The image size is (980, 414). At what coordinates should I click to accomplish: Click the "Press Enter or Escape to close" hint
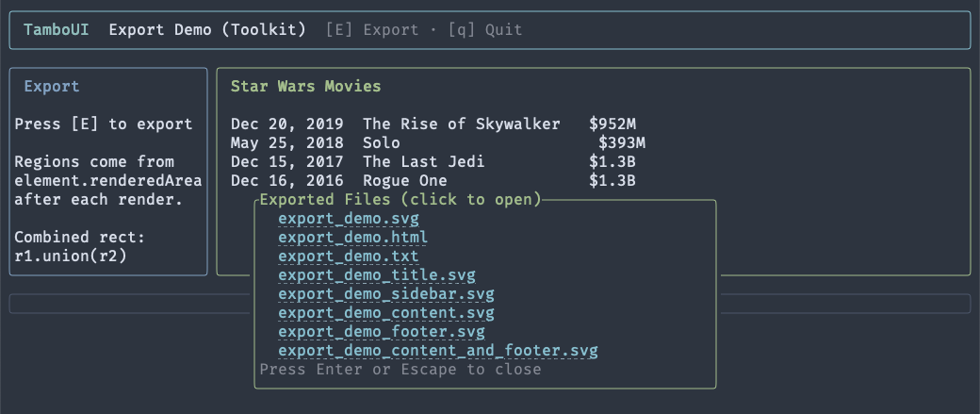click(400, 370)
